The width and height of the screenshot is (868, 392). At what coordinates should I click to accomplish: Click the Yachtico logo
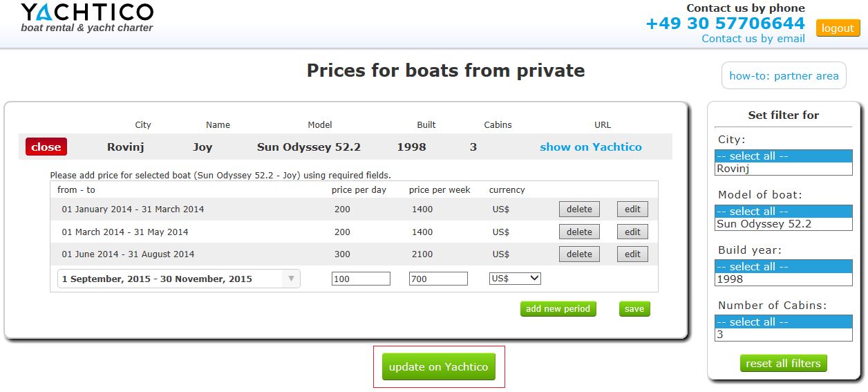click(87, 18)
